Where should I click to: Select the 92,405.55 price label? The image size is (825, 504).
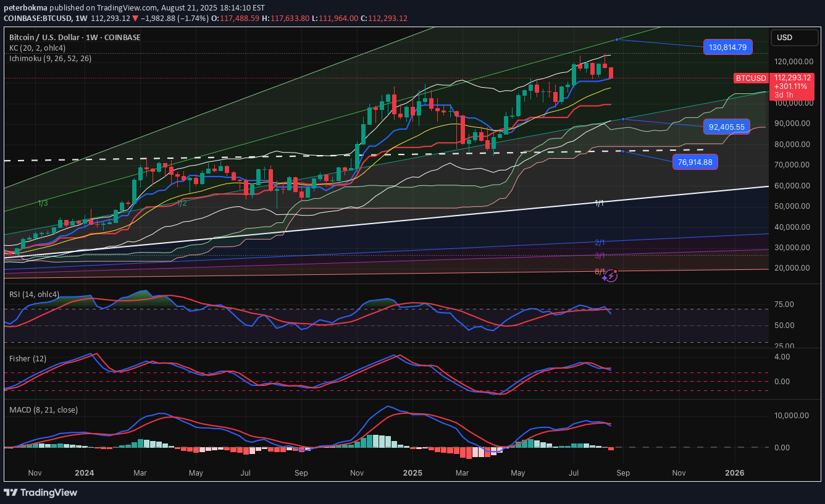coord(727,127)
